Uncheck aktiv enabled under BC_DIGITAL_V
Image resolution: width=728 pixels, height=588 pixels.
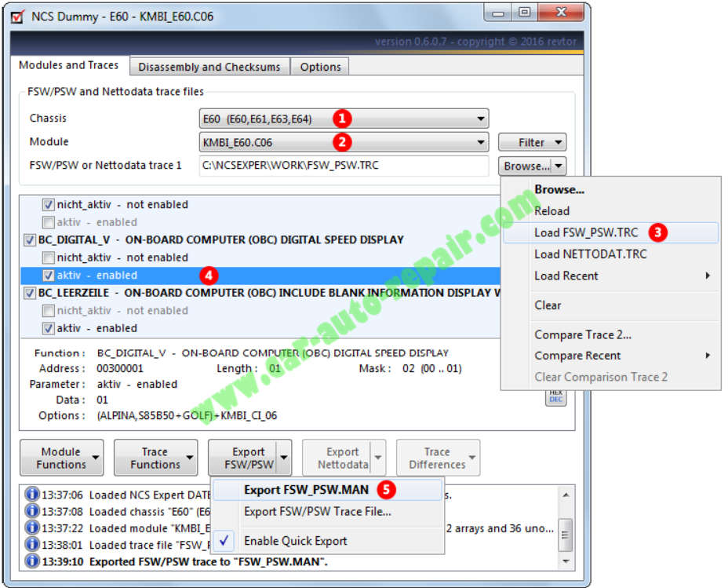(48, 276)
